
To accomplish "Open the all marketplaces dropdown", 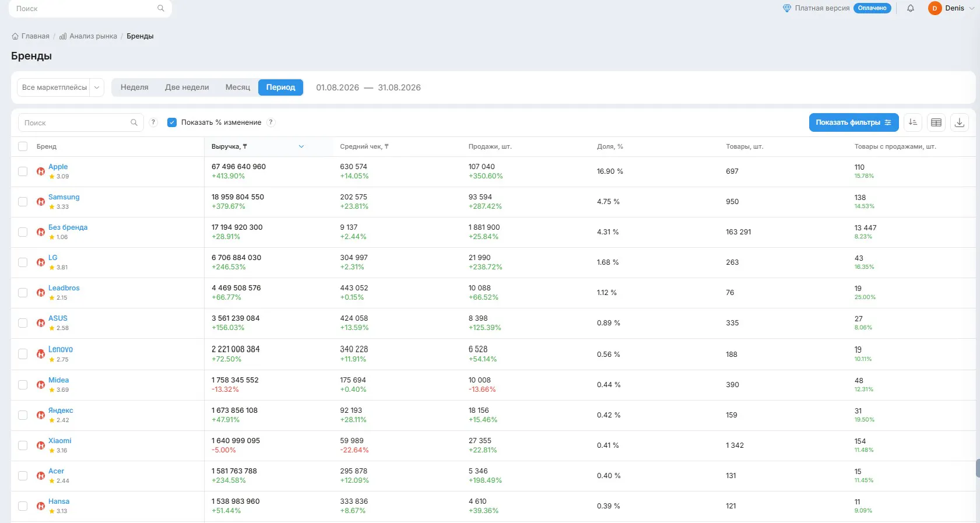I will click(x=61, y=87).
